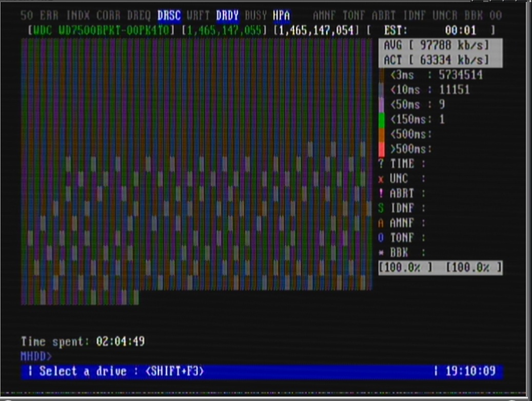Screen dimensions: 532x401
Task: Click the red x symbol beside UNC
Action: [x=381, y=179]
